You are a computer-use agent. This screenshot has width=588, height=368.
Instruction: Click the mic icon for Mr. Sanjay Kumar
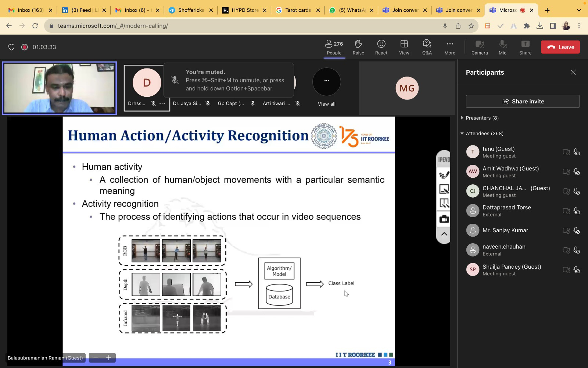click(577, 230)
